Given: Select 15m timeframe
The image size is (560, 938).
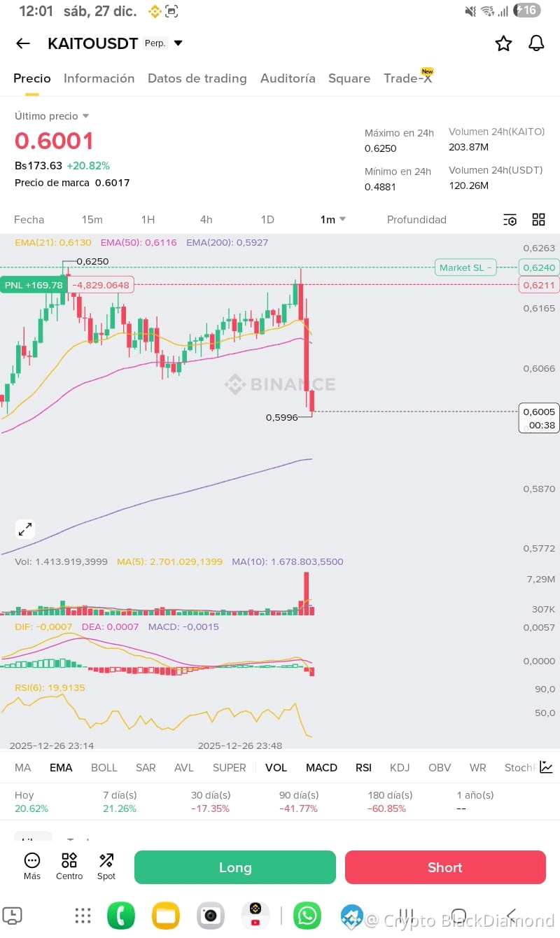Looking at the screenshot, I should point(92,220).
